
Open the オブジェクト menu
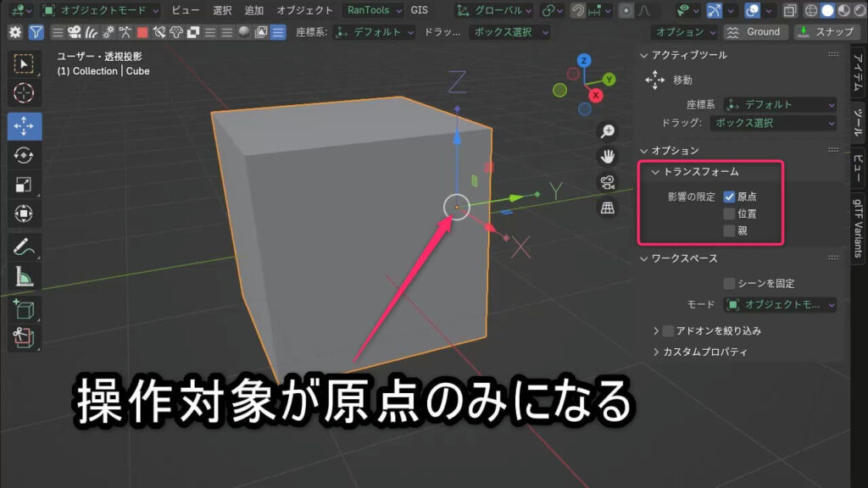point(305,10)
